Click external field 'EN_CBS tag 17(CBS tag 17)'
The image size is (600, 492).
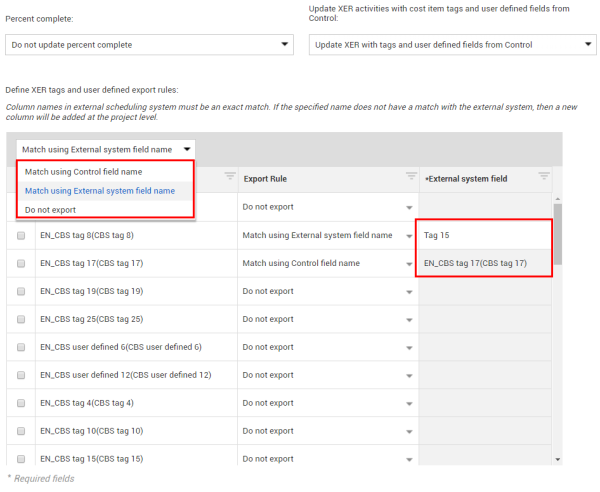(x=484, y=264)
